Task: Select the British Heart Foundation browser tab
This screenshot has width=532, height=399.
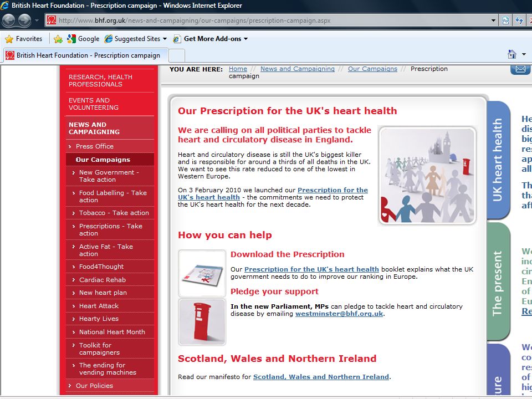Action: coord(86,55)
